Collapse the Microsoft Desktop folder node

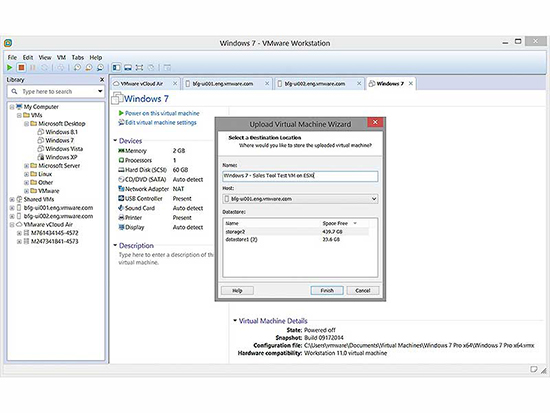(x=26, y=124)
